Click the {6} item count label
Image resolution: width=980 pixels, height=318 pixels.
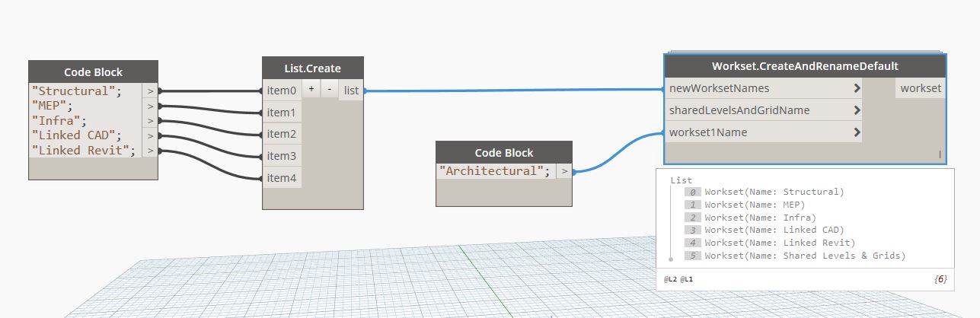[x=940, y=279]
